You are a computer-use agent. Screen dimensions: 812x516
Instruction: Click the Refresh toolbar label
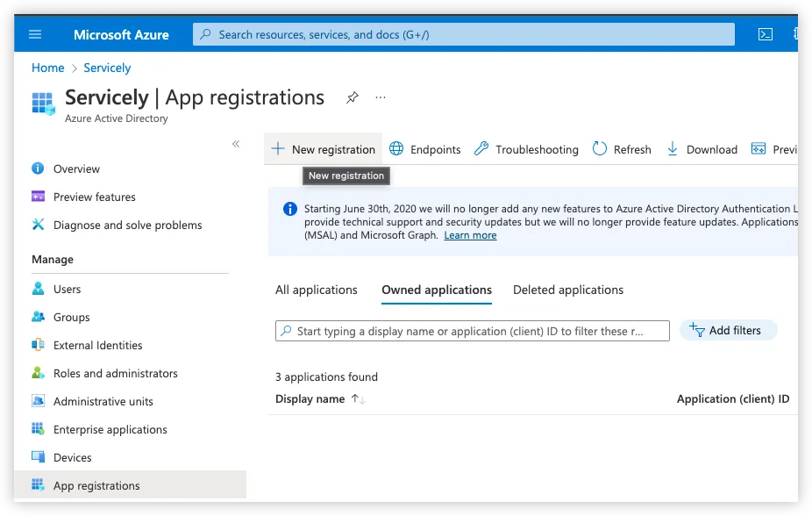pyautogui.click(x=632, y=150)
